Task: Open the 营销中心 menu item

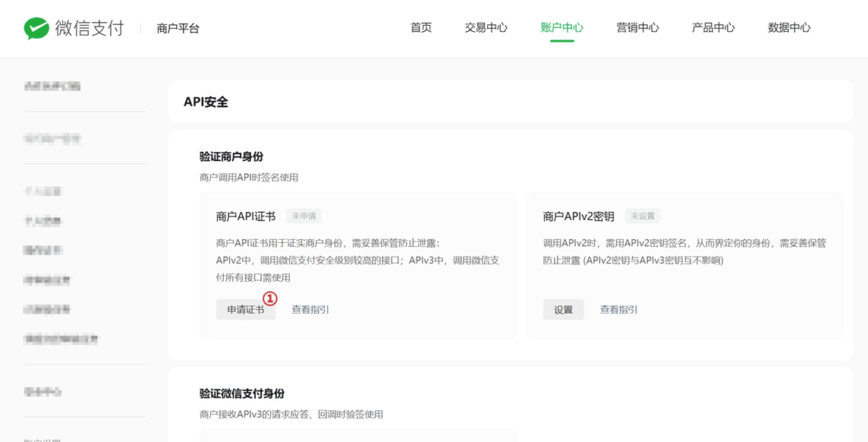Action: point(637,27)
